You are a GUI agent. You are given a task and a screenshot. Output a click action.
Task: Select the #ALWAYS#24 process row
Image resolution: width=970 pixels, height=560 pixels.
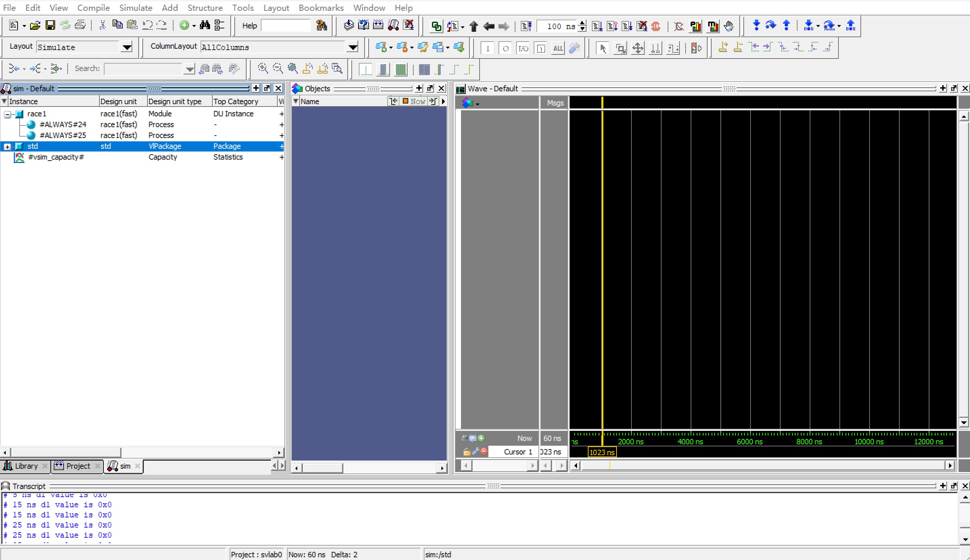pos(63,125)
